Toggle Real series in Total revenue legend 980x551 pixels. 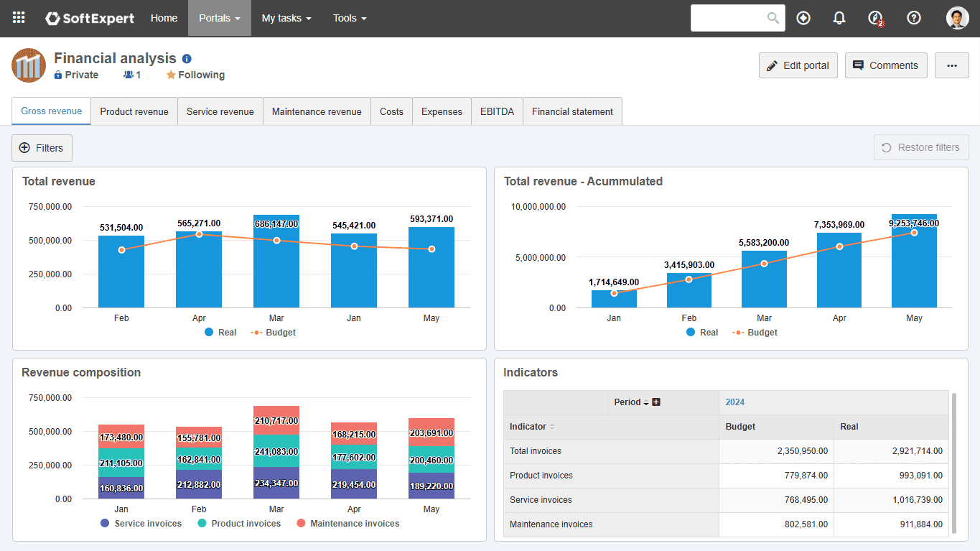tap(220, 333)
